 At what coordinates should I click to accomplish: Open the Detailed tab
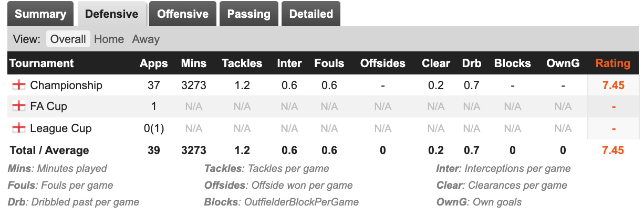pyautogui.click(x=311, y=14)
